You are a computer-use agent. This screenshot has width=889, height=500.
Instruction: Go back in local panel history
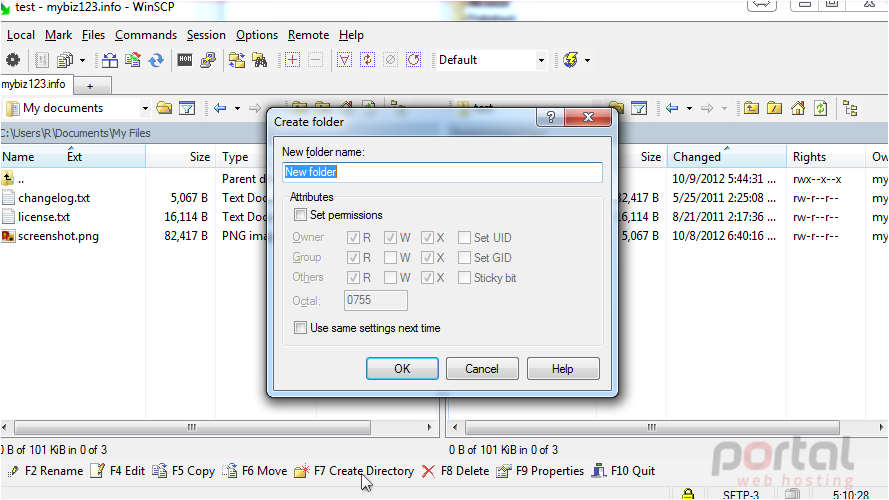point(220,108)
